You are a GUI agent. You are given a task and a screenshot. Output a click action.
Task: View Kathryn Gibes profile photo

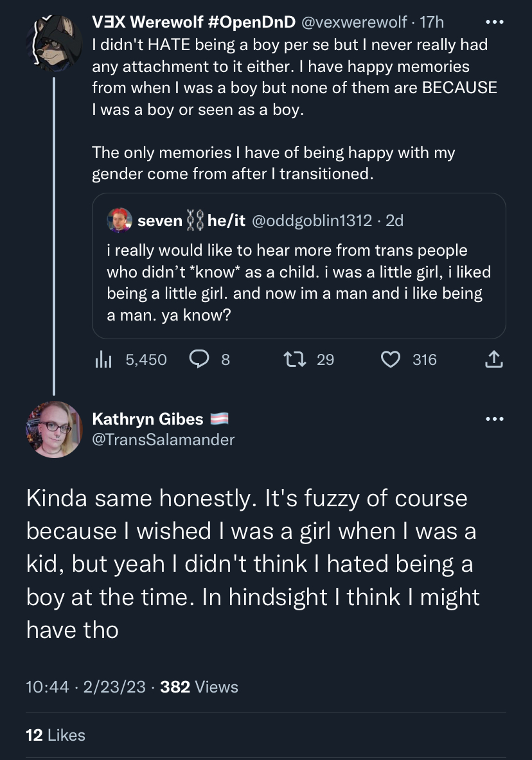pyautogui.click(x=54, y=429)
